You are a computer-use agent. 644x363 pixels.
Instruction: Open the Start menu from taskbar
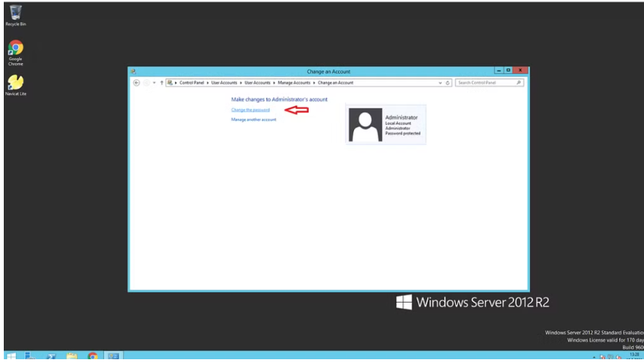(11, 355)
